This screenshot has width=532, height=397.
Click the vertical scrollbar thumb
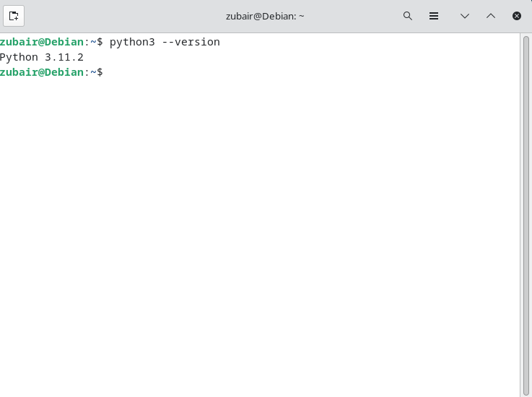point(526,216)
